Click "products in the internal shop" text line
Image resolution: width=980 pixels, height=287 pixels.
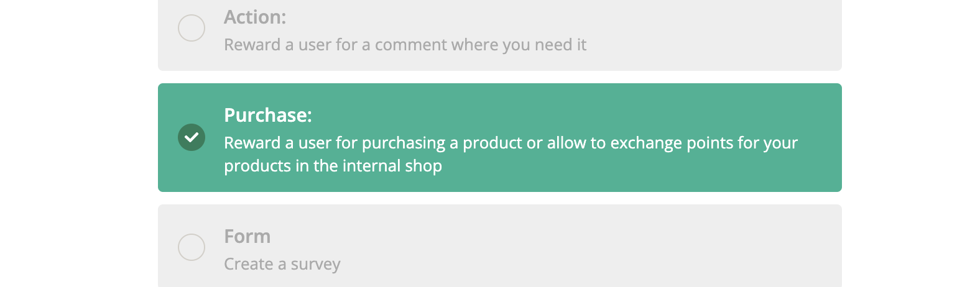(x=333, y=166)
